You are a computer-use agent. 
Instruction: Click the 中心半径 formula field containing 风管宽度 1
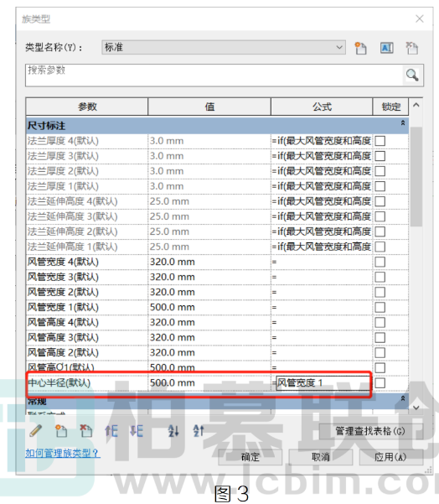[323, 382]
